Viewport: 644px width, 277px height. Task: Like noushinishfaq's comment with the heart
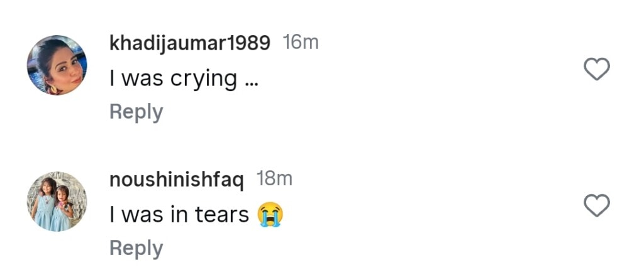point(597,205)
